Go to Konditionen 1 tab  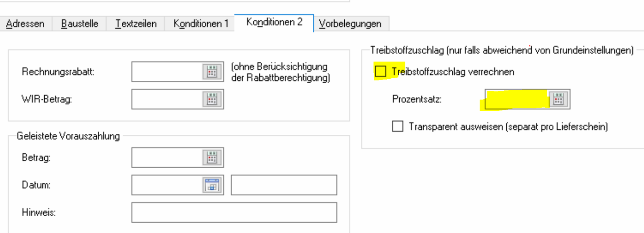coord(201,24)
